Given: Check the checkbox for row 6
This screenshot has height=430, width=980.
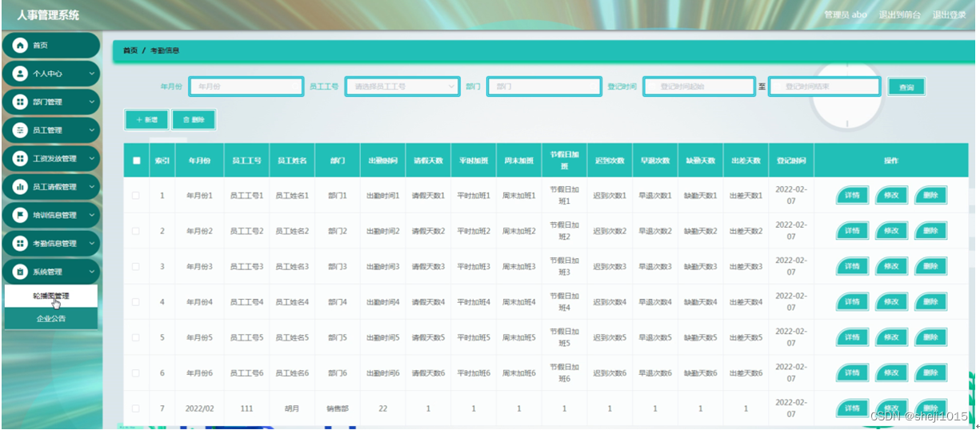Looking at the screenshot, I should (136, 373).
